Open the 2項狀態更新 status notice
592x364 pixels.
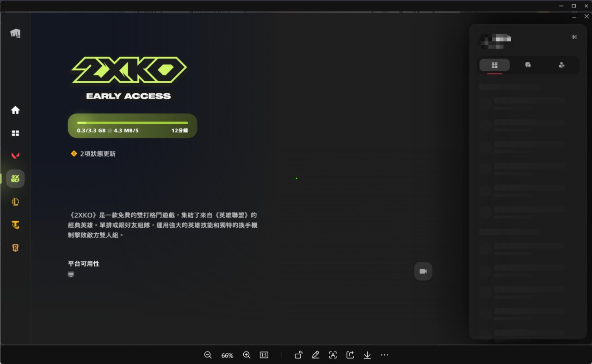tap(93, 154)
